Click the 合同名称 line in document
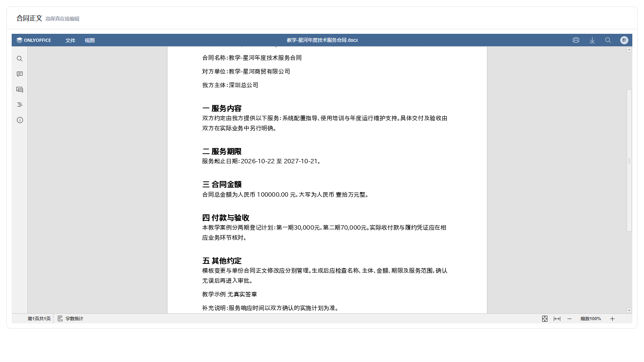 click(252, 58)
